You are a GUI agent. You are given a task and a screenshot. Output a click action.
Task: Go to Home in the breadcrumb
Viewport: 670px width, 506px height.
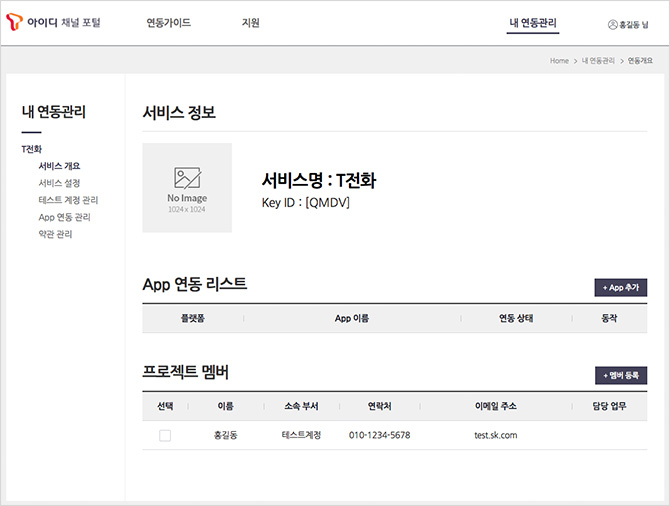(559, 61)
